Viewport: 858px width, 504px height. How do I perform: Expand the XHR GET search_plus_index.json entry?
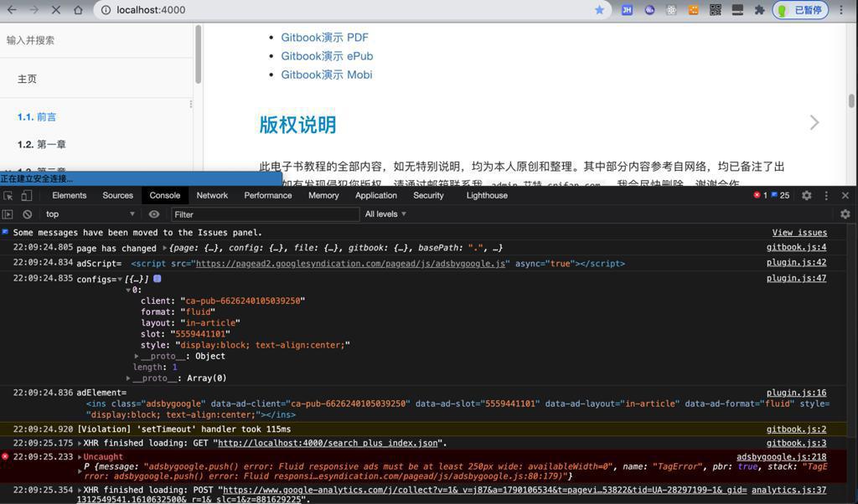coord(80,444)
